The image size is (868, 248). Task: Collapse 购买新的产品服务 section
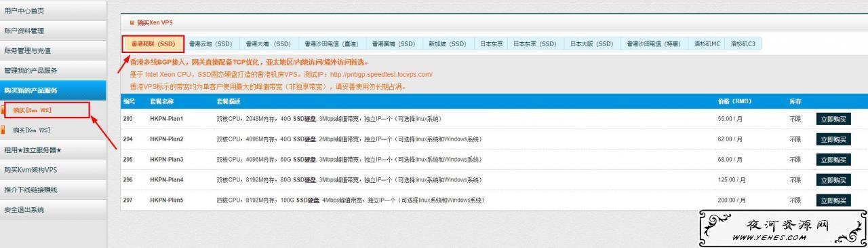click(x=53, y=90)
